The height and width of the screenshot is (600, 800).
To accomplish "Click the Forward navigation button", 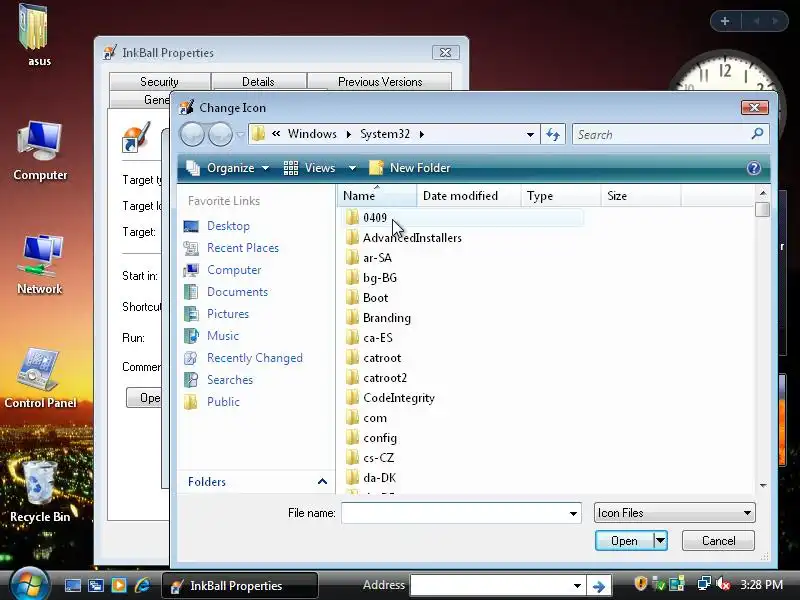I will click(220, 135).
